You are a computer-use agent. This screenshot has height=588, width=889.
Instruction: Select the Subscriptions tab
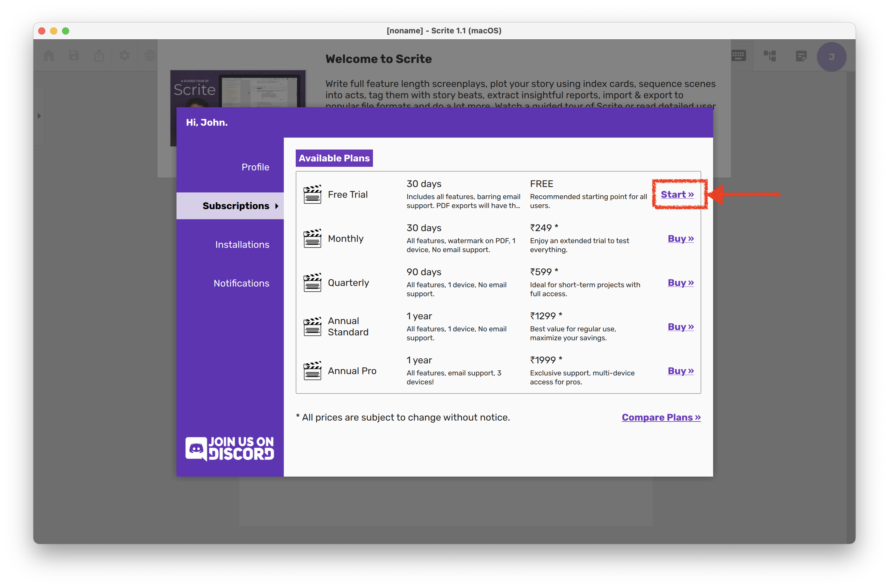tap(230, 206)
